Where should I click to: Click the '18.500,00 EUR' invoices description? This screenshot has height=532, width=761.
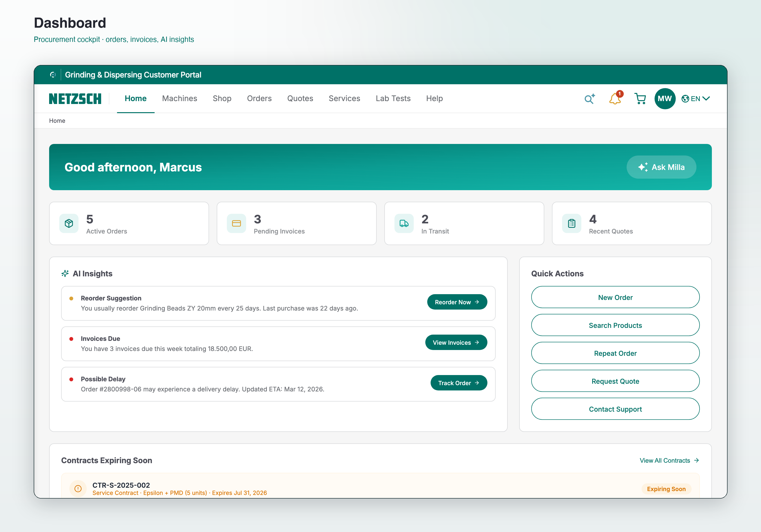167,349
